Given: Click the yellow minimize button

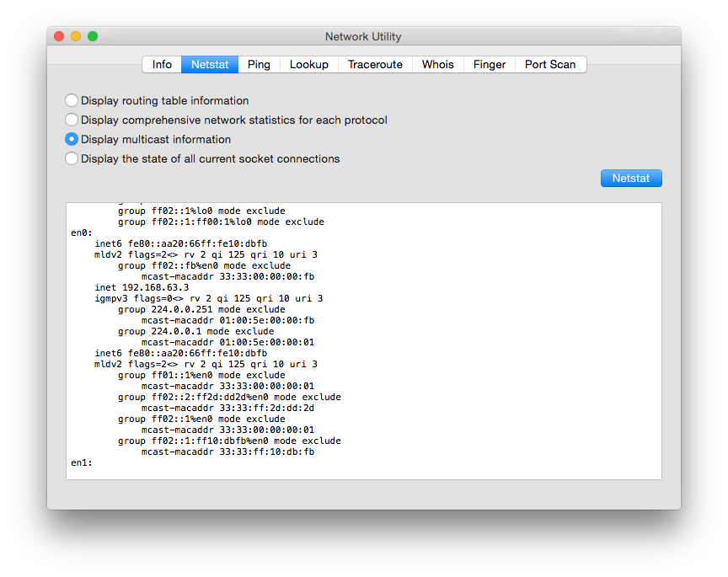Looking at the screenshot, I should tap(75, 36).
